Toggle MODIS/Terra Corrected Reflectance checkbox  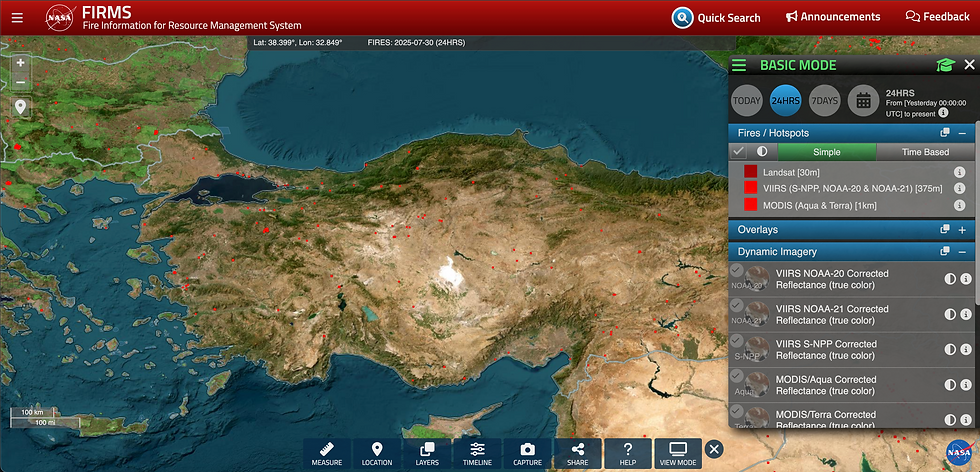(x=737, y=411)
